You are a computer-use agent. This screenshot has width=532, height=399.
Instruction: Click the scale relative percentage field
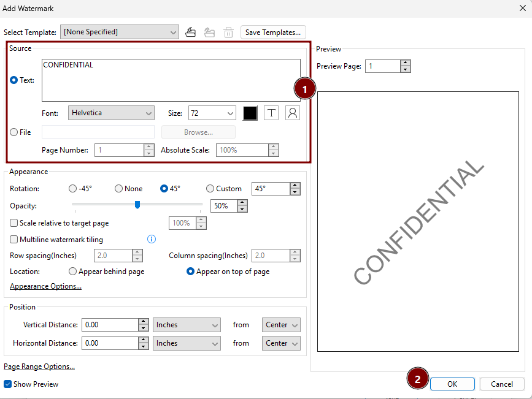click(x=182, y=223)
